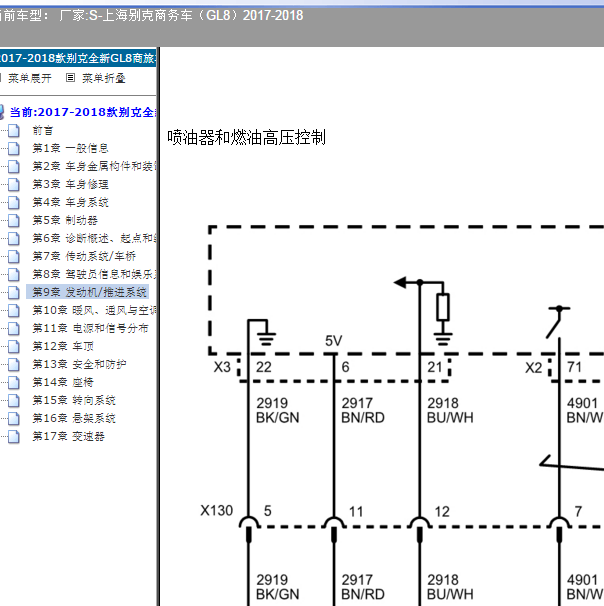The image size is (604, 606).
Task: Click the vehicle model text in top bar
Action: click(x=151, y=15)
